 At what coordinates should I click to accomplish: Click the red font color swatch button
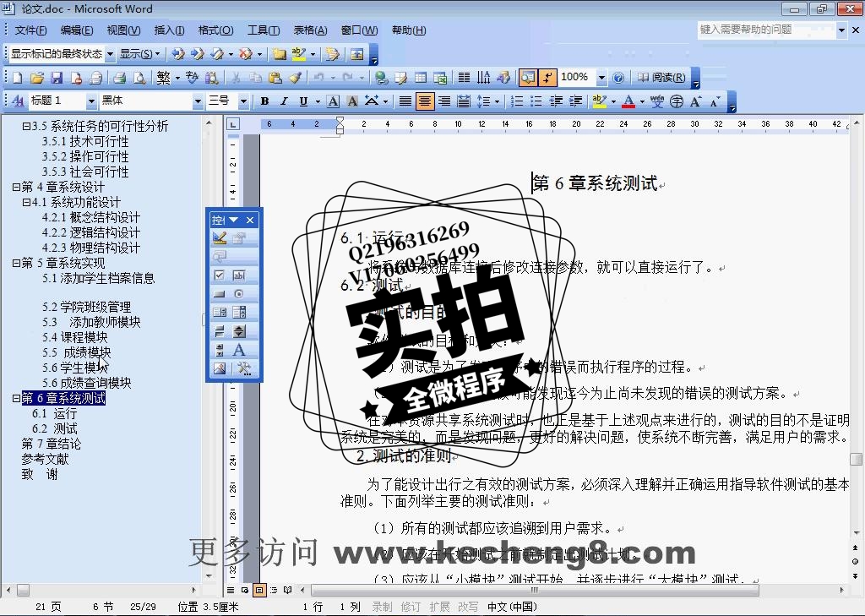click(x=628, y=101)
